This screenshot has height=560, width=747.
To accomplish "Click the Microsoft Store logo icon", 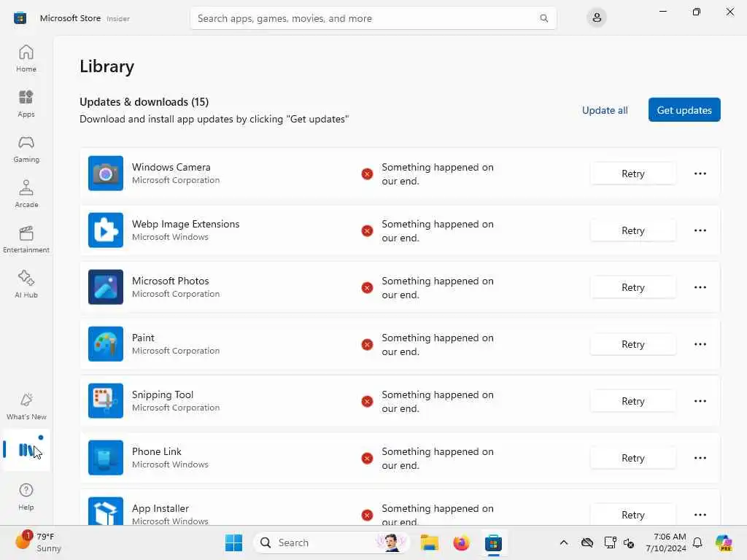I will [20, 18].
